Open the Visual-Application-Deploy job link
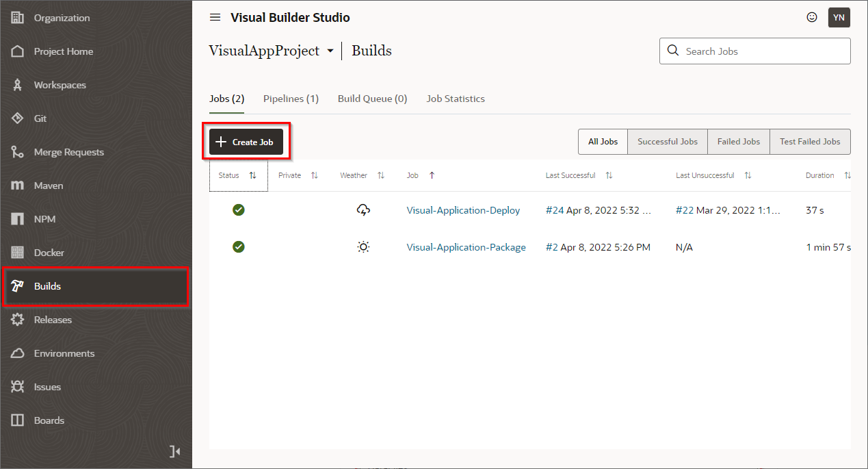Image resolution: width=868 pixels, height=469 pixels. tap(463, 210)
